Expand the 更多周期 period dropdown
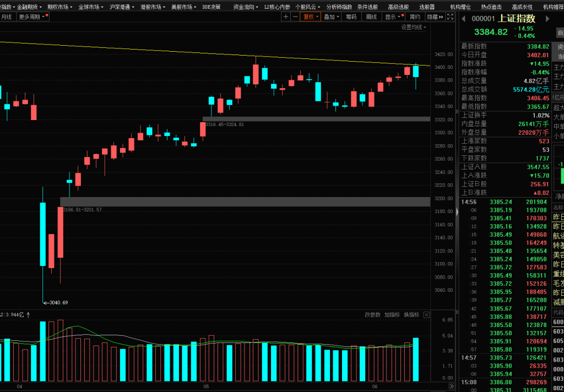 pos(34,17)
